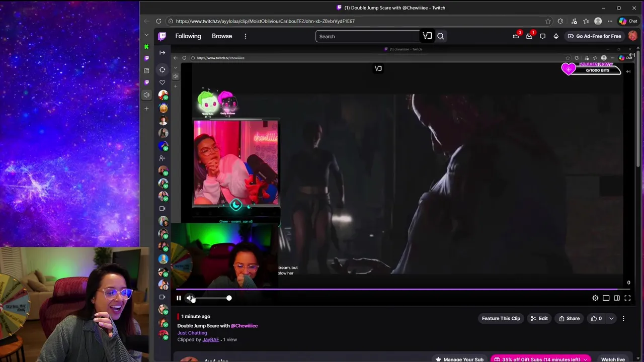The height and width of the screenshot is (362, 644).
Task: Click the Get Bits diamond icon
Action: [556, 36]
